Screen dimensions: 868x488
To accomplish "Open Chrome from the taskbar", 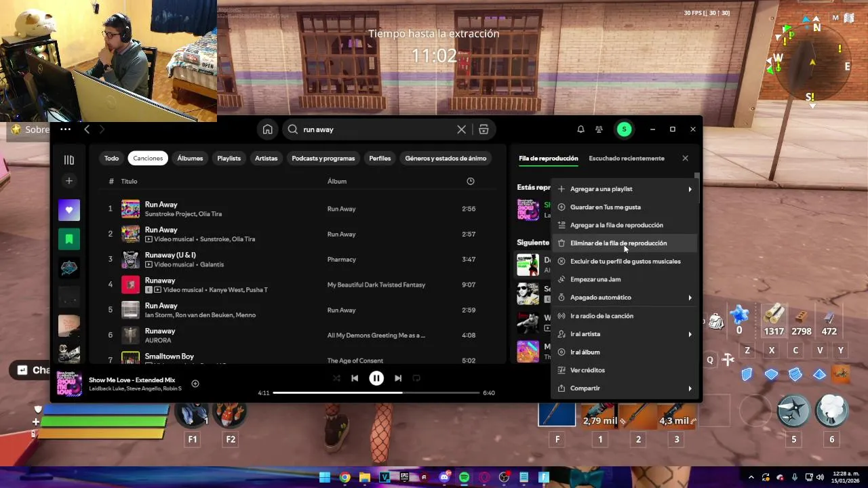I will click(344, 477).
